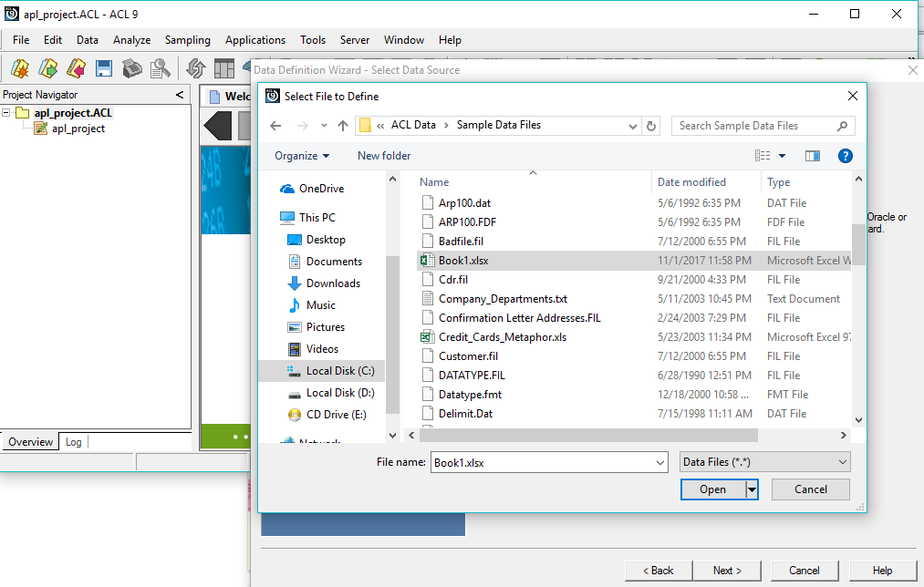
Task: Click the blue help question mark icon
Action: [x=845, y=156]
